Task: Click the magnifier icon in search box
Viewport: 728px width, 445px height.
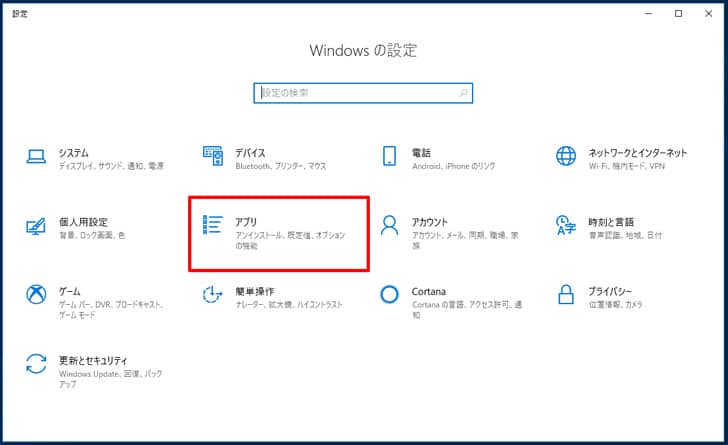Action: point(463,93)
